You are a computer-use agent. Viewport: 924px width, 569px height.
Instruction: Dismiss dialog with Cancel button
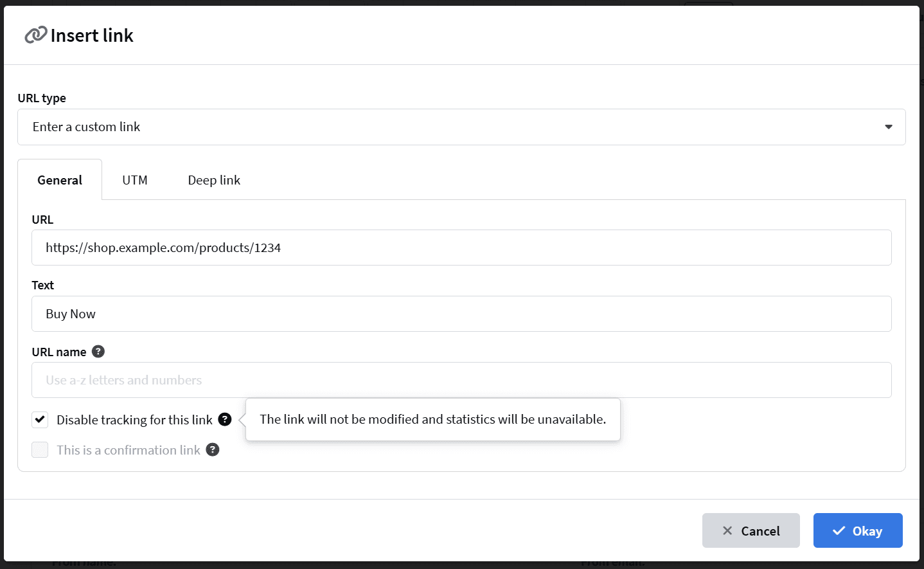coord(751,530)
